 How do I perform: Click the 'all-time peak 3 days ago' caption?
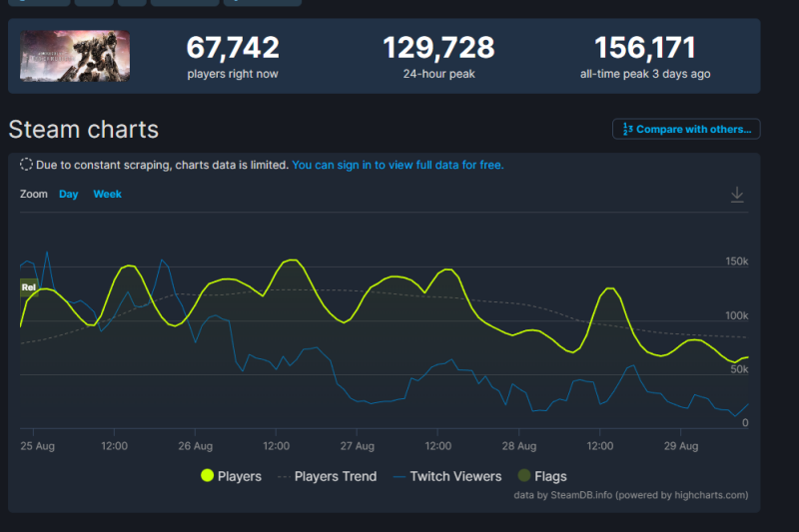(x=645, y=74)
